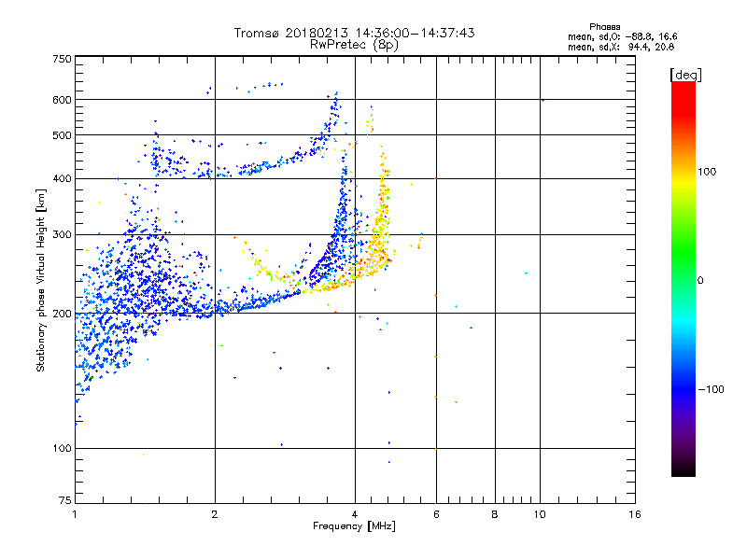The image size is (747, 560).
Task: Click the black bottom of the phase colorbar
Action: [x=684, y=469]
